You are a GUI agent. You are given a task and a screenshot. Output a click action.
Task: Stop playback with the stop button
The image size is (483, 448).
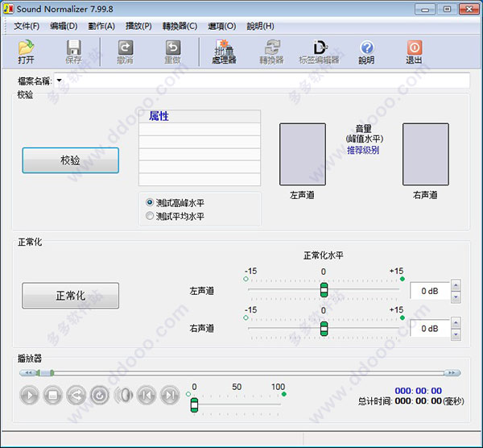tap(52, 396)
